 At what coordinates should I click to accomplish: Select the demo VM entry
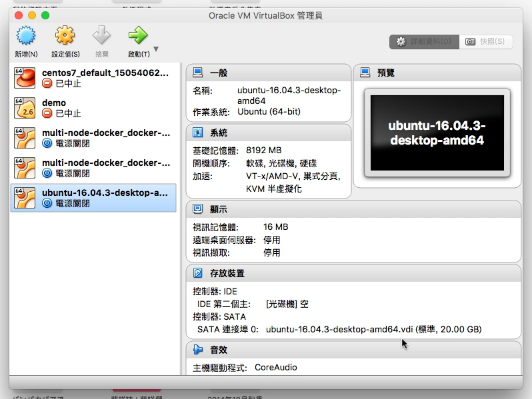click(93, 108)
